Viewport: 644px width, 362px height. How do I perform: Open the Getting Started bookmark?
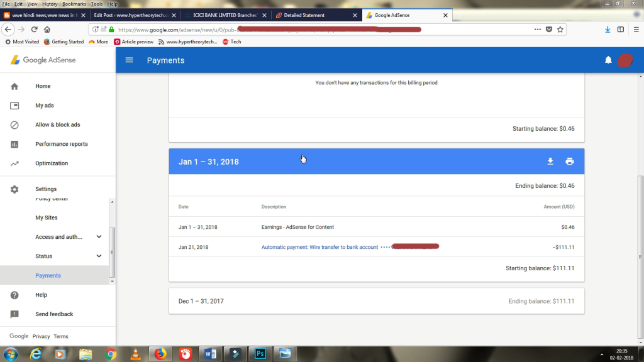(x=64, y=41)
